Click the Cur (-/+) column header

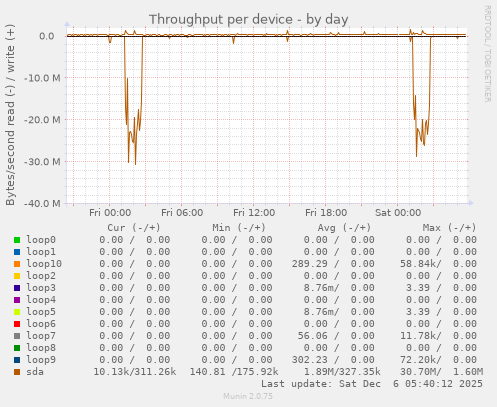pos(134,228)
